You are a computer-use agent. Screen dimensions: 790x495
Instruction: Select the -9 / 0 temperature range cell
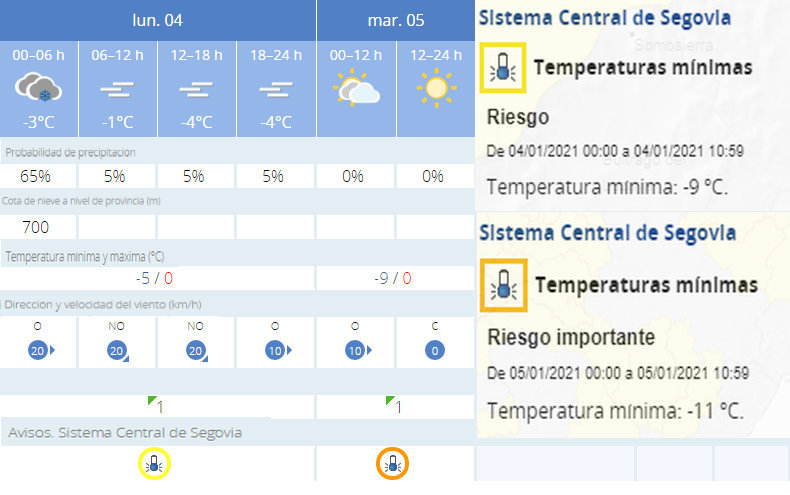point(396,278)
